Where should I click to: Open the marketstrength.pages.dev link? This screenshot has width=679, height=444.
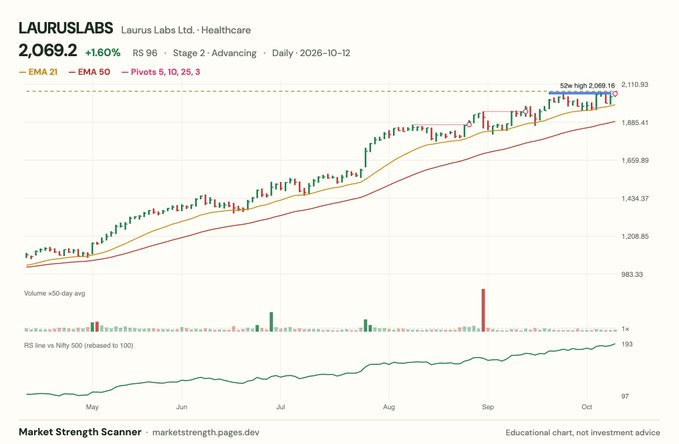[x=206, y=432]
